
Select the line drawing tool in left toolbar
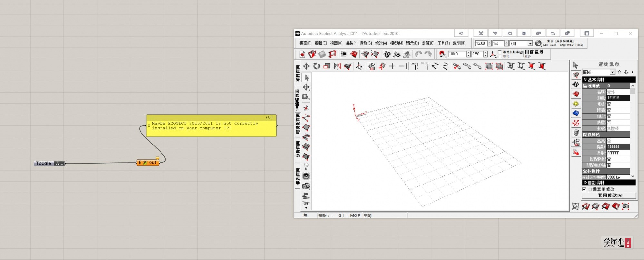coord(306,118)
